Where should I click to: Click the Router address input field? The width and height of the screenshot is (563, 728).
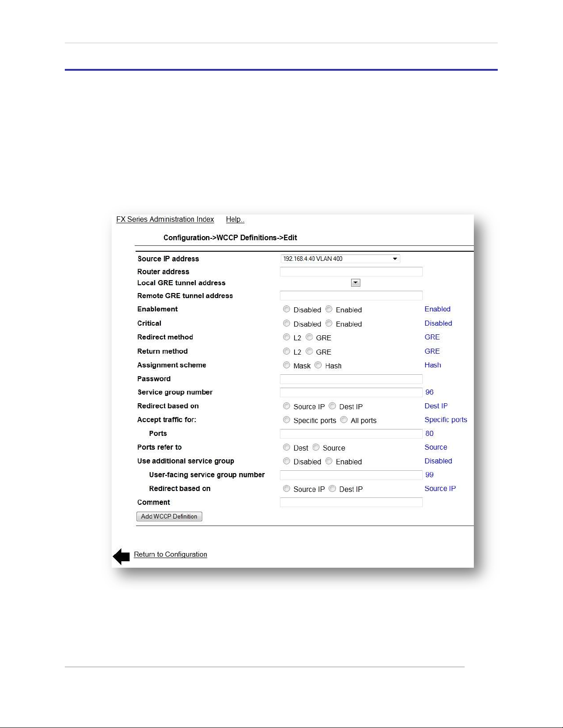pos(351,271)
